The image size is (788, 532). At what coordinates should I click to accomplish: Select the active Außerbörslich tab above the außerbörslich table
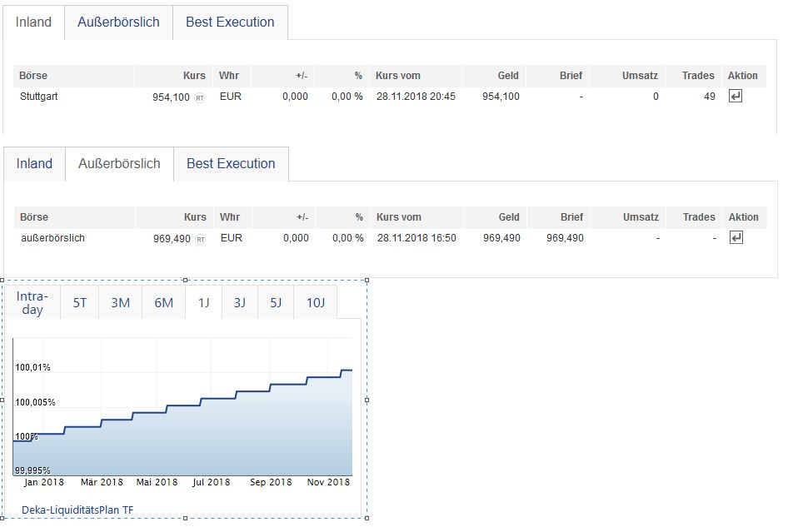119,164
